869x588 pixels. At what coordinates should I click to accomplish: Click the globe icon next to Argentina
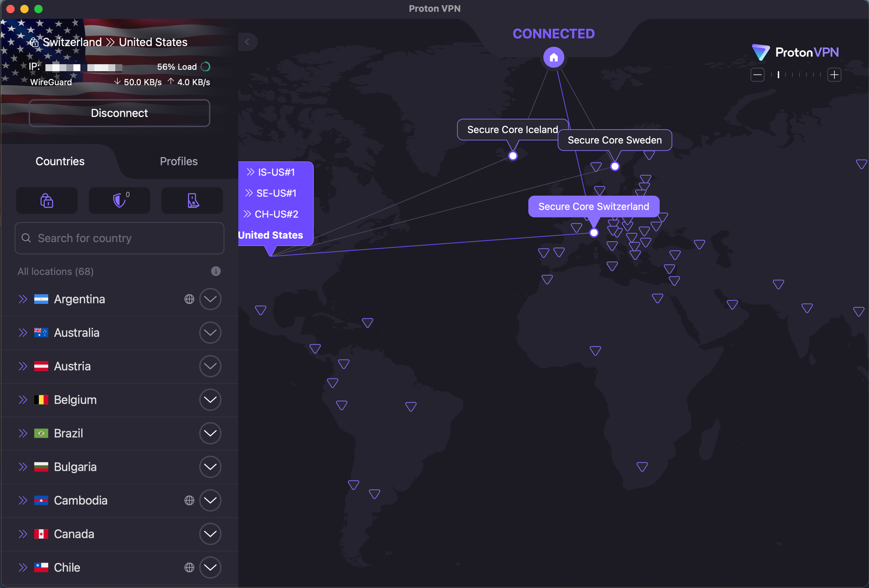189,299
